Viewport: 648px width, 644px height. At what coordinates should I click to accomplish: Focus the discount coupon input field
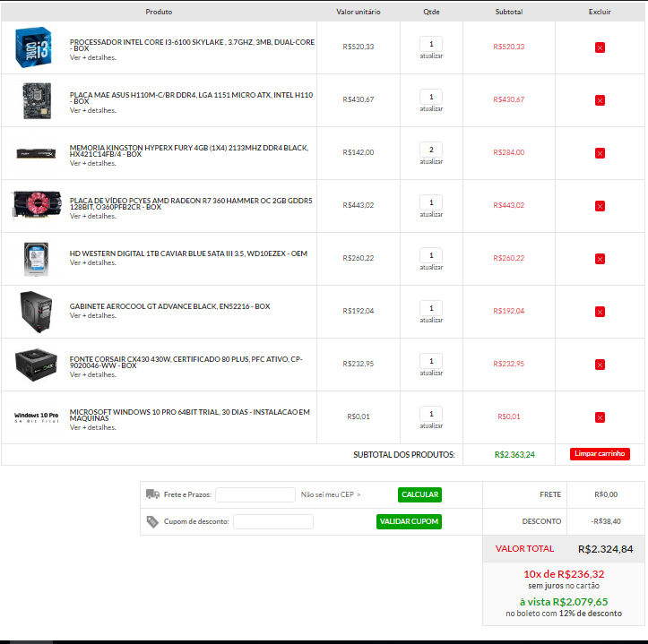point(273,521)
